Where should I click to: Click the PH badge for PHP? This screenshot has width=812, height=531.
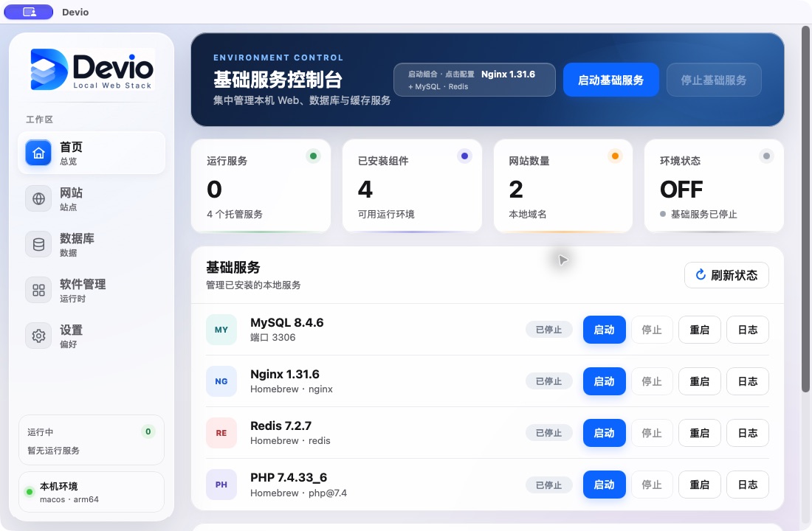pos(221,485)
